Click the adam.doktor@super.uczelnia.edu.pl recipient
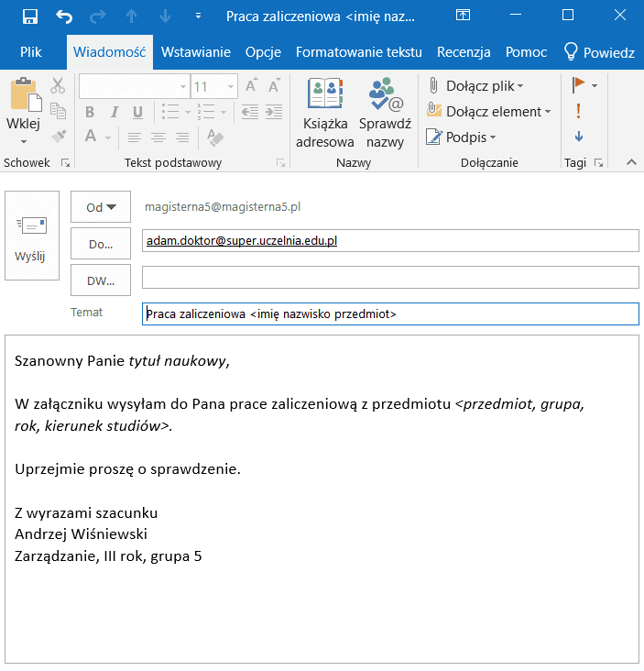 point(242,240)
